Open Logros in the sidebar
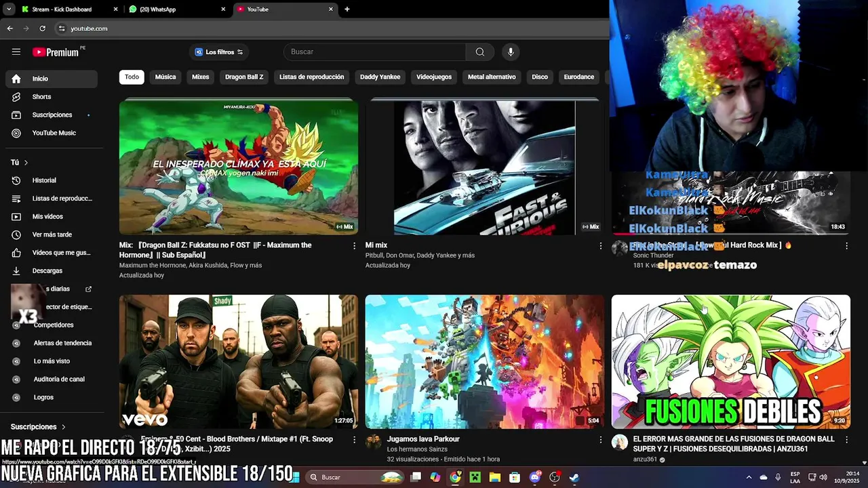Viewport: 868px width, 488px height. pyautogui.click(x=52, y=397)
